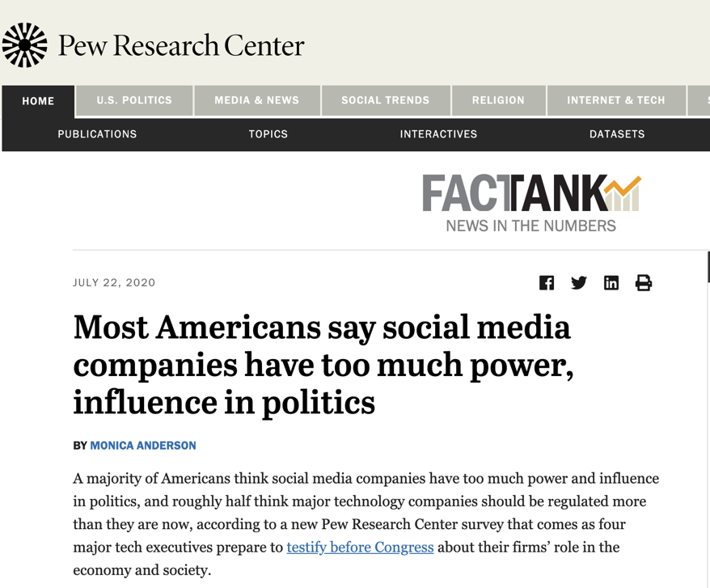Viewport: 710px width, 588px height.
Task: Click the Fact Tank logo banner
Action: [531, 203]
